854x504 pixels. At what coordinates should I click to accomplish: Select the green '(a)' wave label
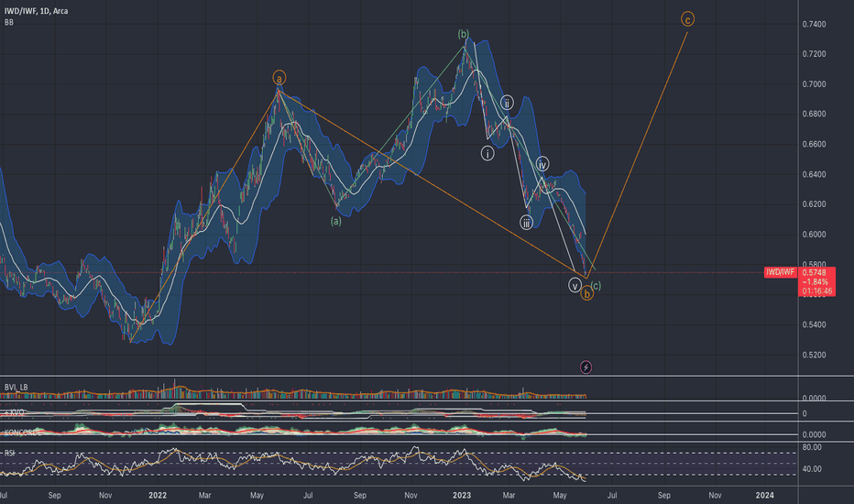click(336, 221)
